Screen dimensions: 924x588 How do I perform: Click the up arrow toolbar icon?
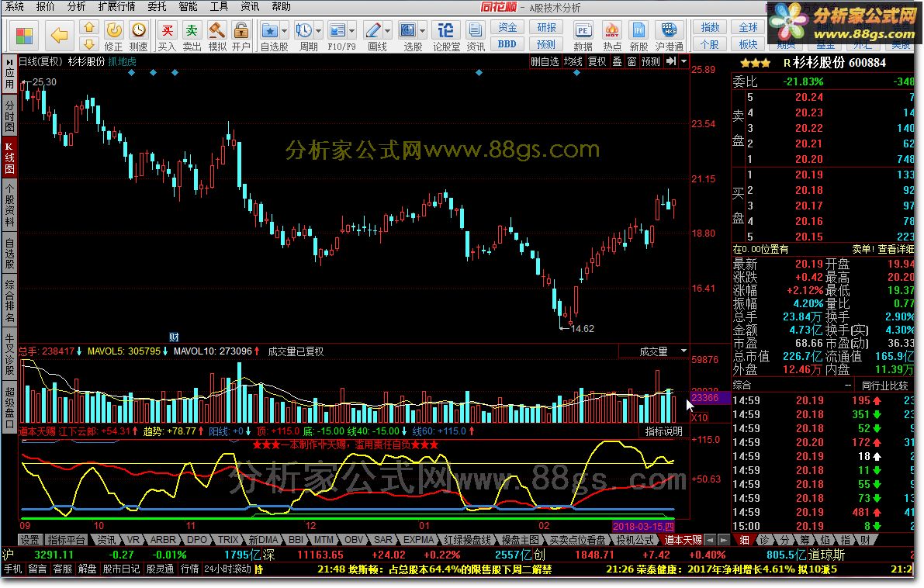pos(89,27)
